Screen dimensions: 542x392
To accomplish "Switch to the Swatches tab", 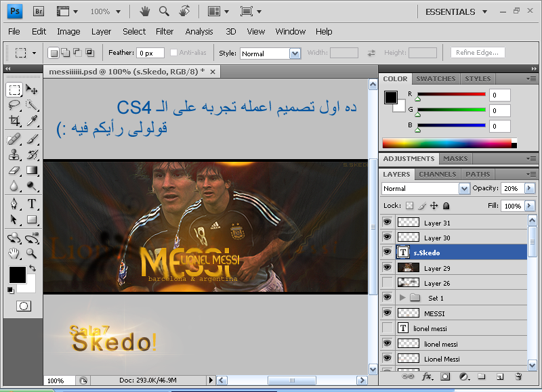I will click(436, 79).
